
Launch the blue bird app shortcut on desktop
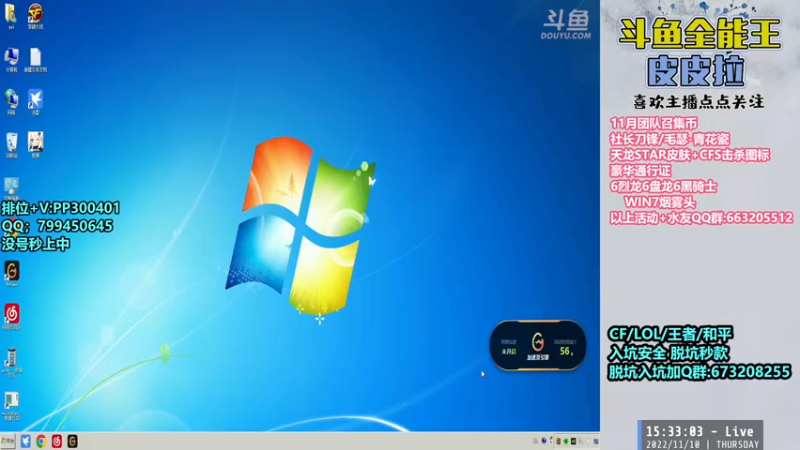tap(35, 101)
